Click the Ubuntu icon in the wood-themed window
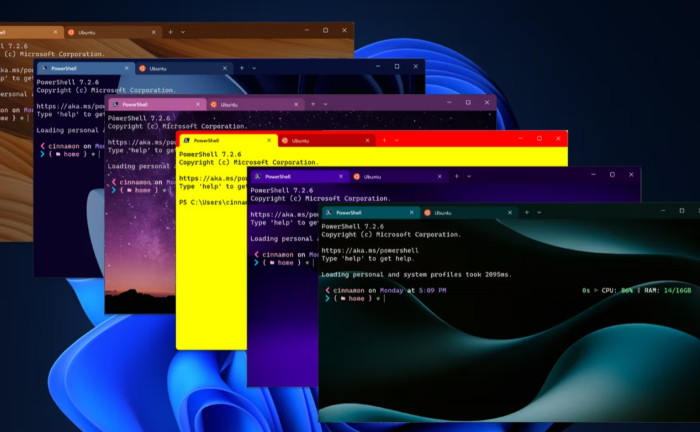 coord(71,32)
